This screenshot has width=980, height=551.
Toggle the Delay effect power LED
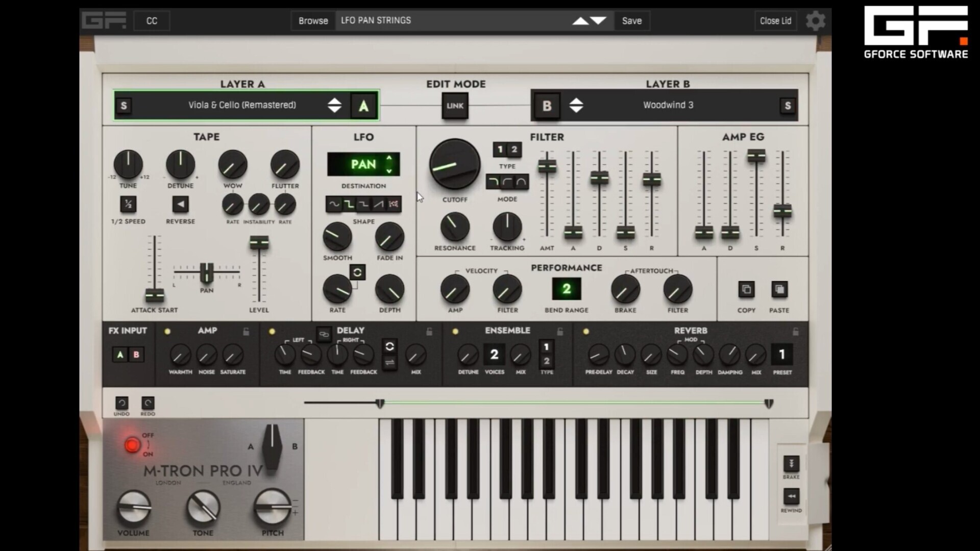pos(272,332)
